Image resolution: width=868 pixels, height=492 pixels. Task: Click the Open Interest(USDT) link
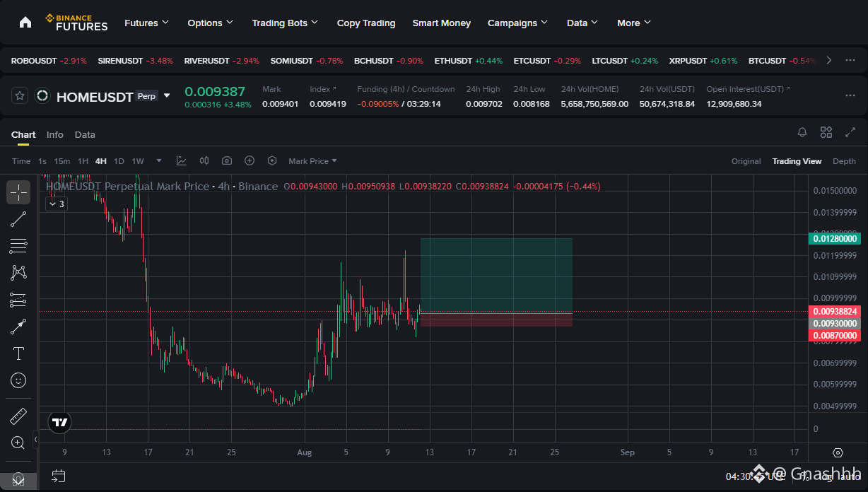748,89
